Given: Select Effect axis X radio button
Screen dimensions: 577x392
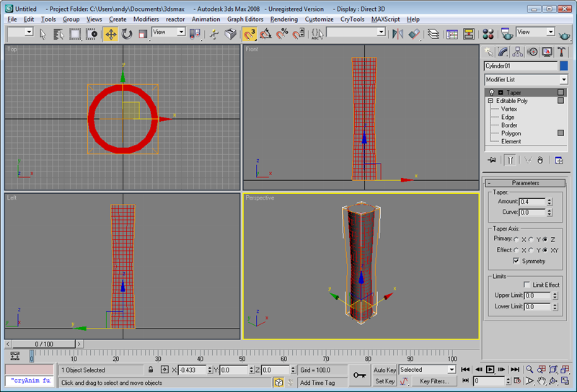Looking at the screenshot, I should 516,250.
